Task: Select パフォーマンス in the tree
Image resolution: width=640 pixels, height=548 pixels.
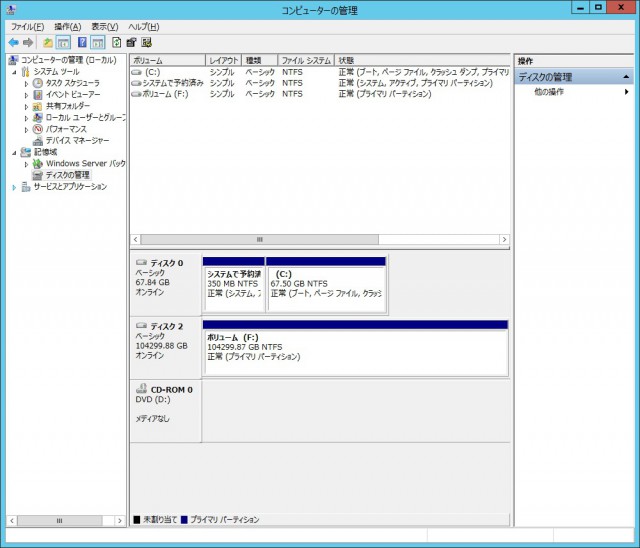Action: [65, 129]
